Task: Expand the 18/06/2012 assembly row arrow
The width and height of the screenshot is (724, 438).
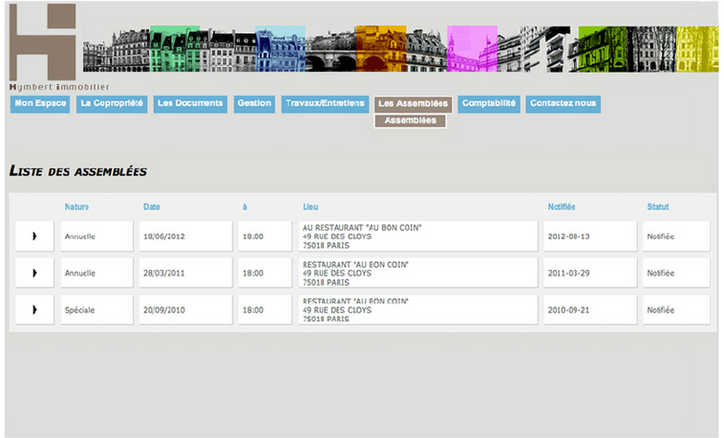Action: click(35, 236)
